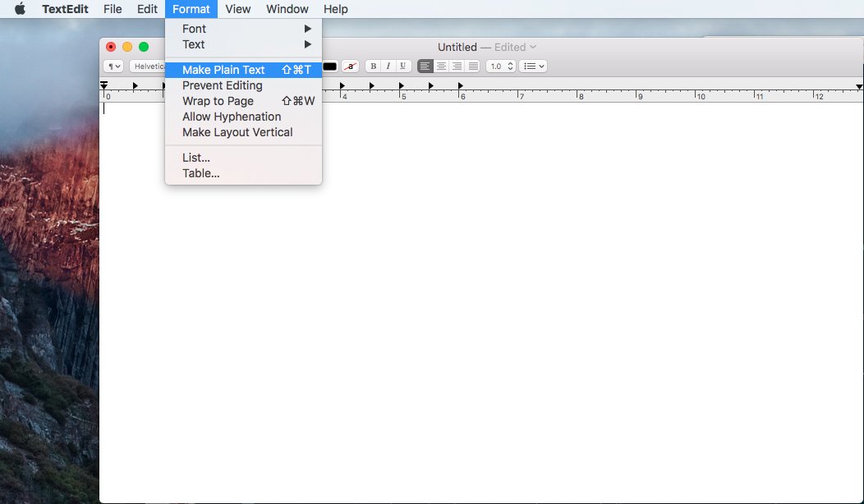This screenshot has height=504, width=864.
Task: Open the Table dialog
Action: pyautogui.click(x=201, y=173)
